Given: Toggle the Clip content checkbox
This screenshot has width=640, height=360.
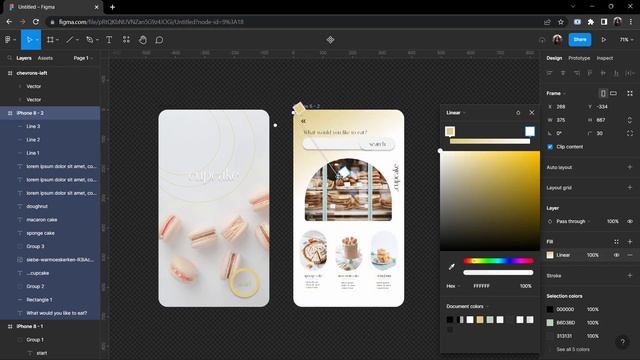Looking at the screenshot, I should pos(550,147).
